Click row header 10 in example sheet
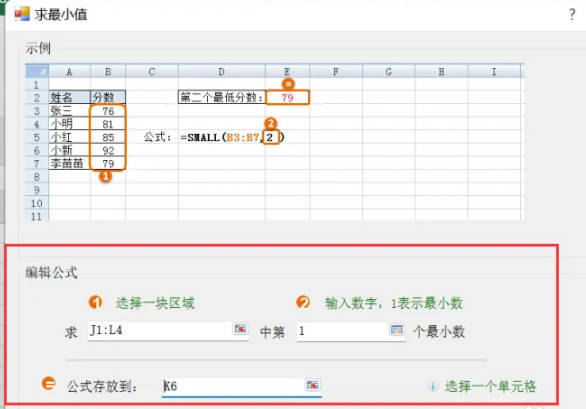The image size is (586, 409). click(x=37, y=203)
